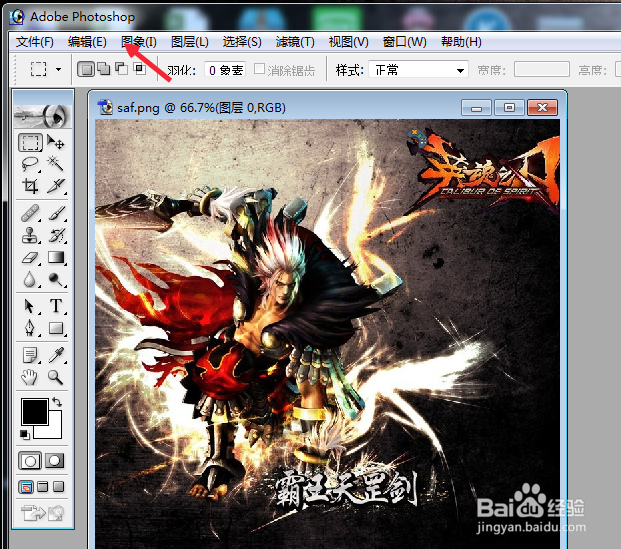The image size is (621, 549).
Task: Select the History Brush tool
Action: [55, 235]
